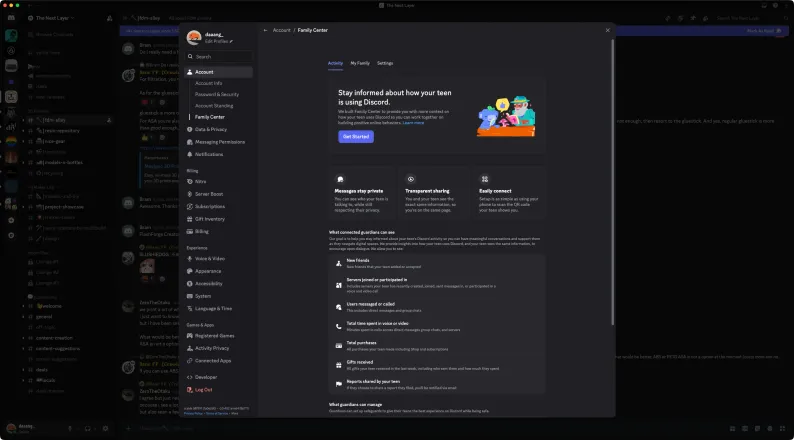The image size is (794, 440).
Task: Close settings with the X button
Action: (x=608, y=30)
